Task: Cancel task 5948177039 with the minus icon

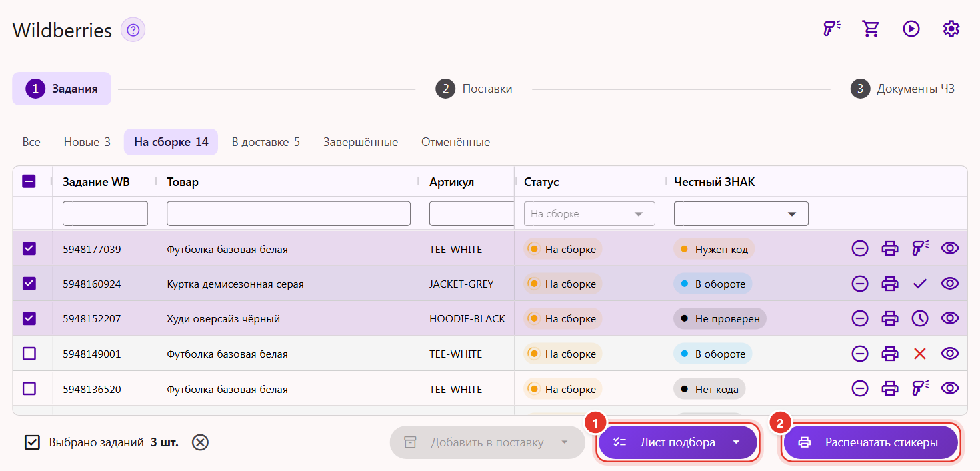Action: tap(860, 248)
